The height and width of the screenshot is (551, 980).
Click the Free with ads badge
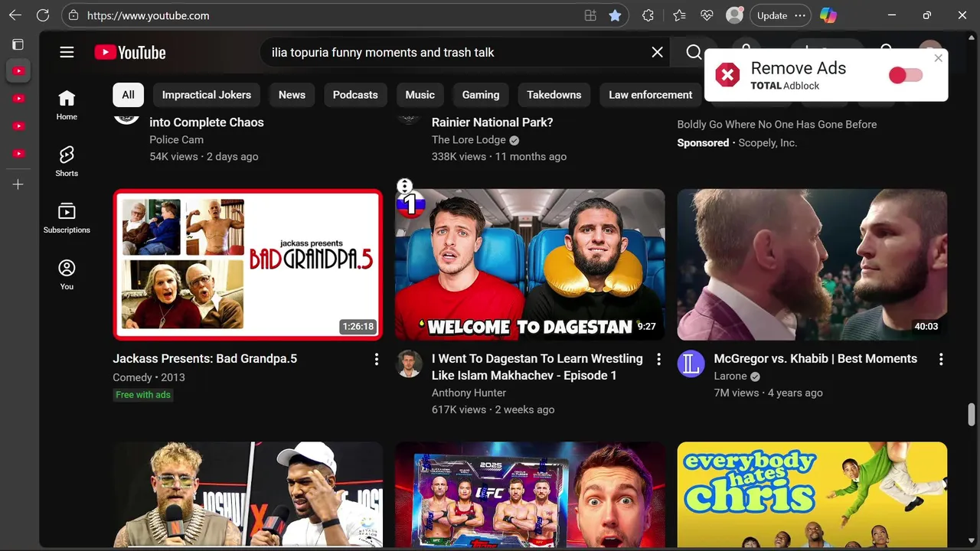(143, 395)
